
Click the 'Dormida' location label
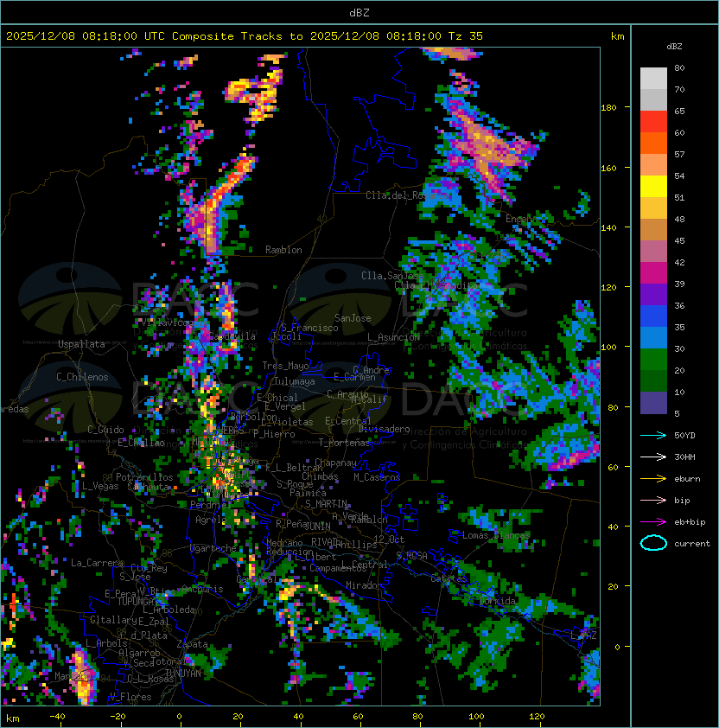tap(497, 601)
